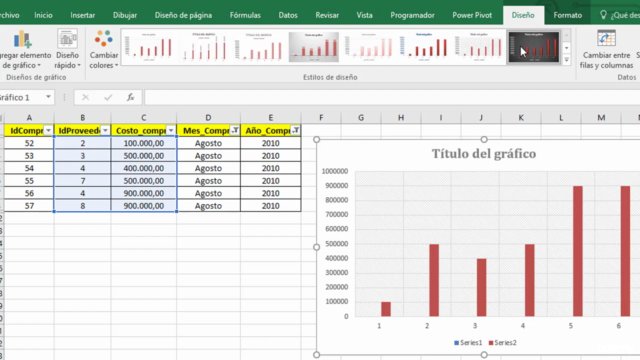Select Series2 legend entry

pos(502,343)
